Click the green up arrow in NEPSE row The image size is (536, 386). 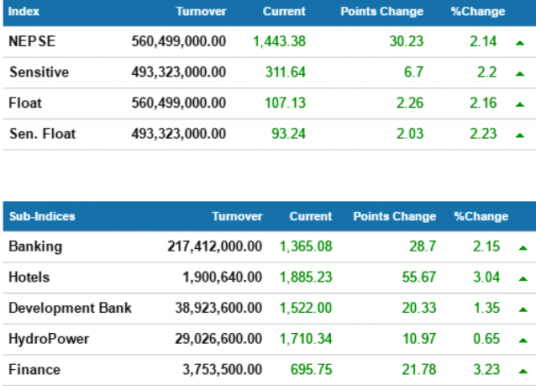(x=520, y=43)
